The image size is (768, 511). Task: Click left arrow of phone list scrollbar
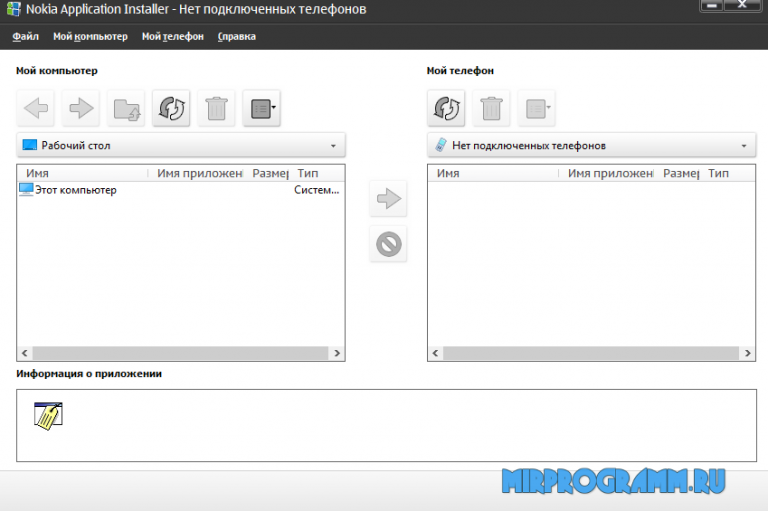click(435, 353)
